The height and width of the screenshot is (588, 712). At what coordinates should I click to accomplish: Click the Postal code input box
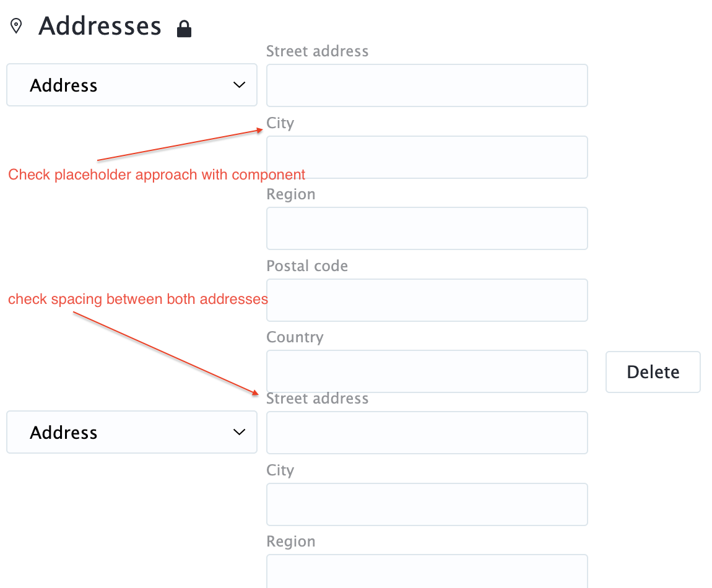(427, 300)
